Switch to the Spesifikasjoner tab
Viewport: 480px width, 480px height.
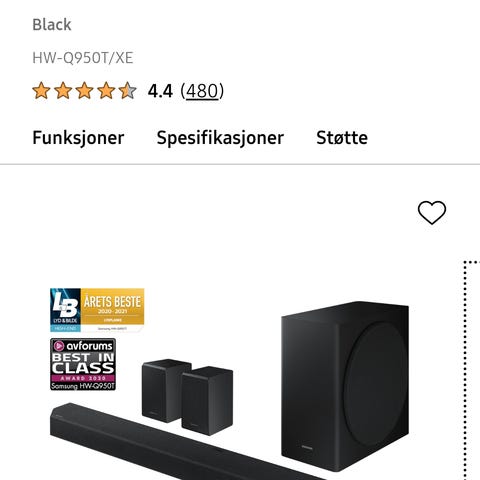(220, 137)
